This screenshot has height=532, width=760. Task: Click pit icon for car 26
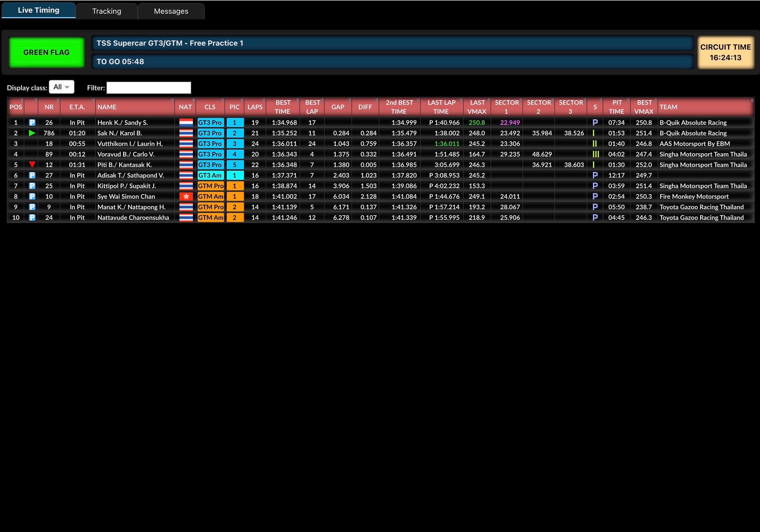click(x=32, y=122)
